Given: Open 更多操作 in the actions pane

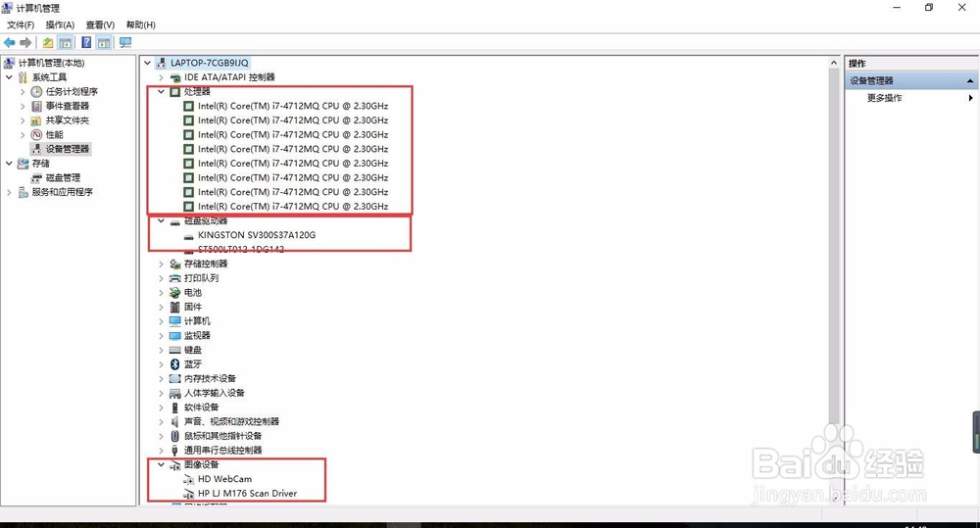Looking at the screenshot, I should [x=884, y=98].
